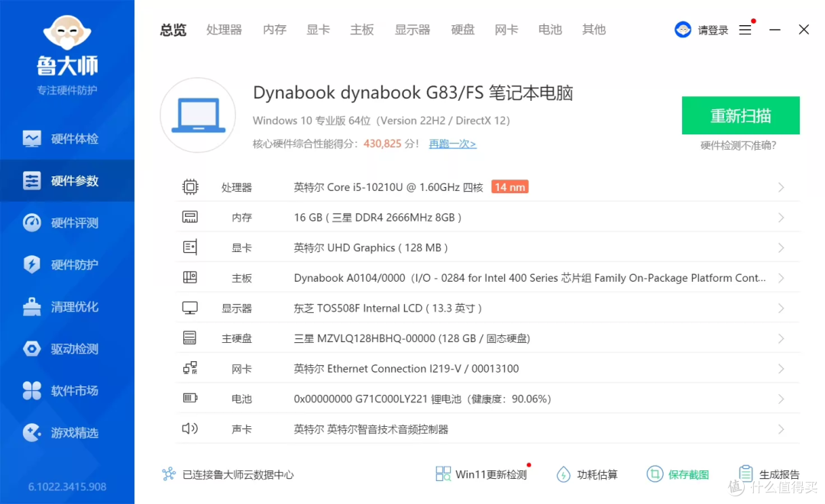Click the 14 nm badge
825x504 pixels.
tap(510, 187)
